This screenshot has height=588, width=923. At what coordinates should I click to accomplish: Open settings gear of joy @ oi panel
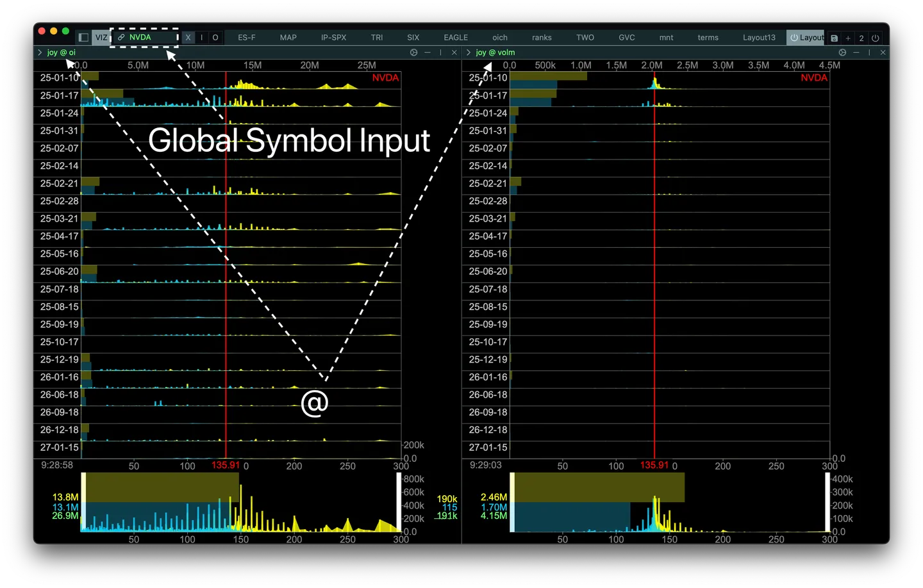coord(413,53)
